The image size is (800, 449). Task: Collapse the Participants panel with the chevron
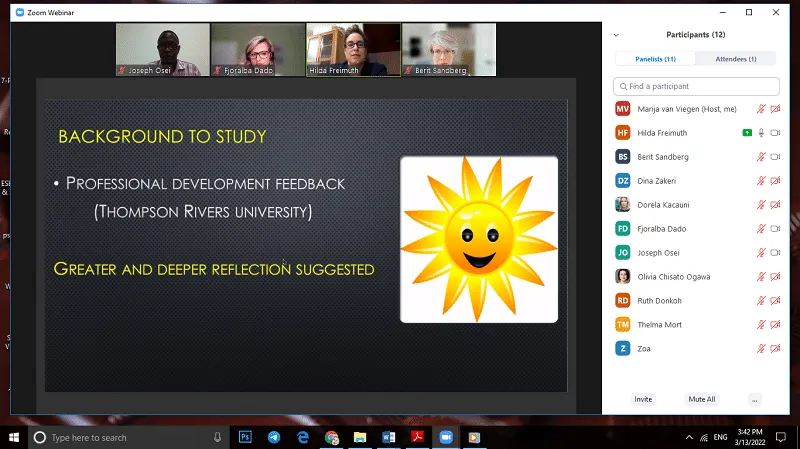(616, 35)
